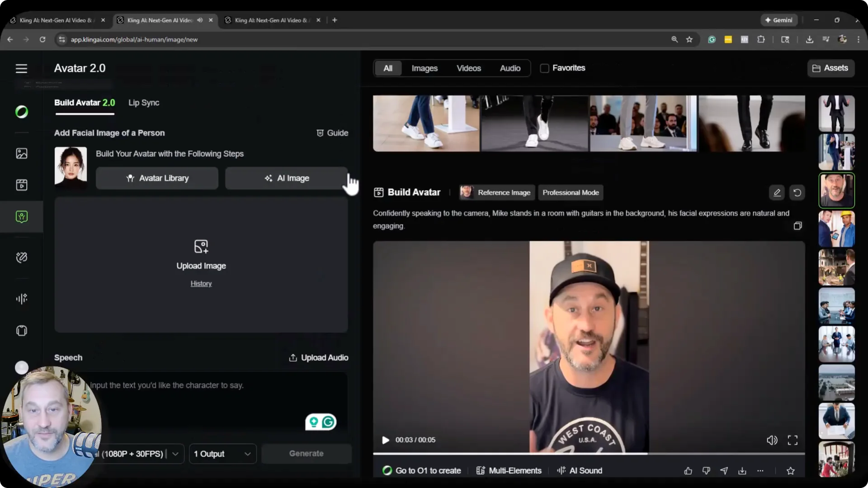Image resolution: width=868 pixels, height=488 pixels.
Task: Click the Grammarly extension toolbar icon
Action: click(x=712, y=39)
